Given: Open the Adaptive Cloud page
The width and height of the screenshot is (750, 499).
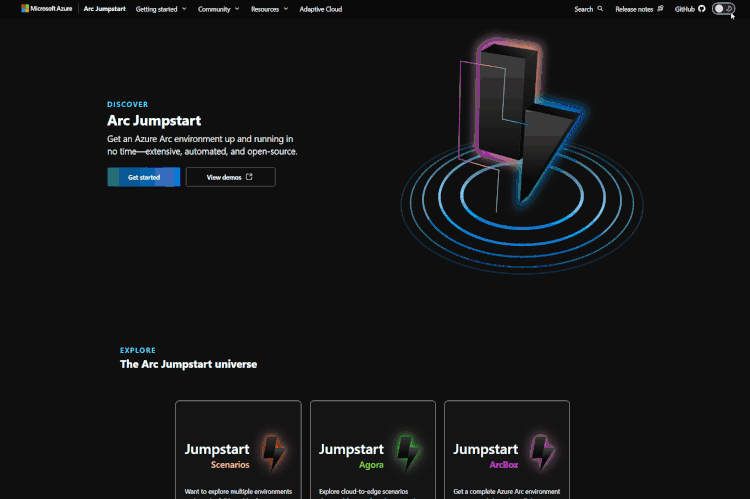Looking at the screenshot, I should coord(320,9).
